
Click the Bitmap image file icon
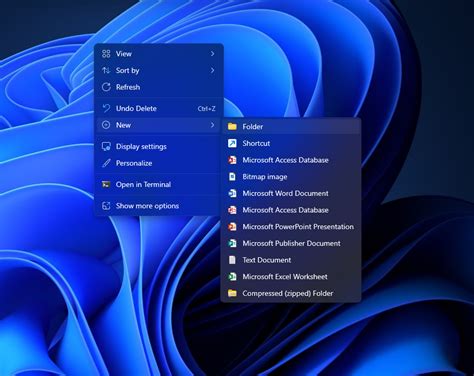coord(232,177)
